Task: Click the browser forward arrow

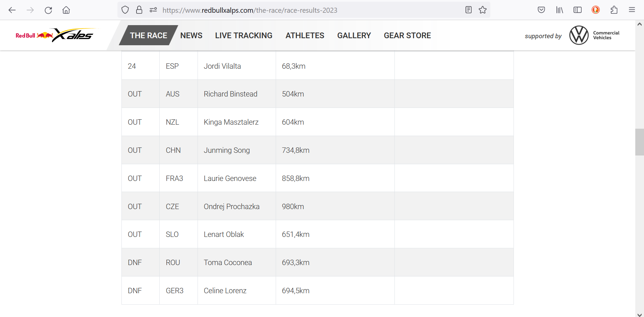Action: tap(30, 10)
